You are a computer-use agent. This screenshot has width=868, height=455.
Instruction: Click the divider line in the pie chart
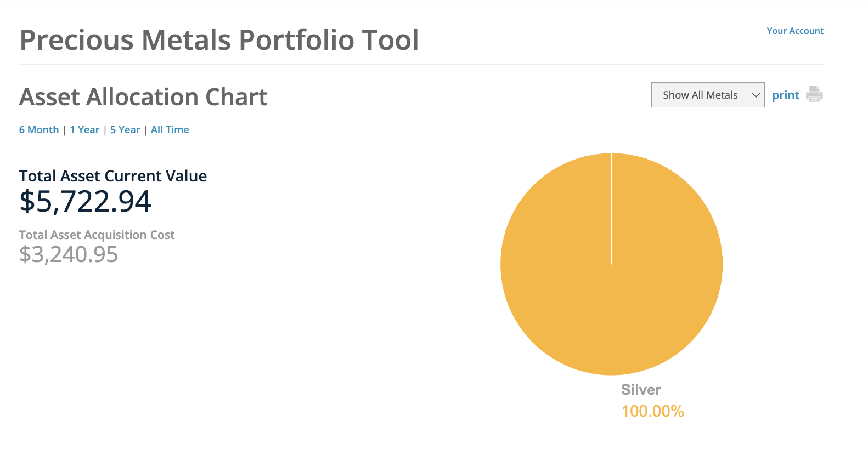click(611, 208)
